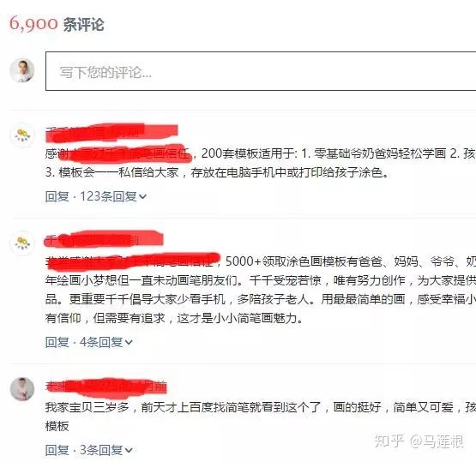This screenshot has height=462, width=476.
Task: Click the chevron next to 123条回复
Action: pyautogui.click(x=142, y=197)
